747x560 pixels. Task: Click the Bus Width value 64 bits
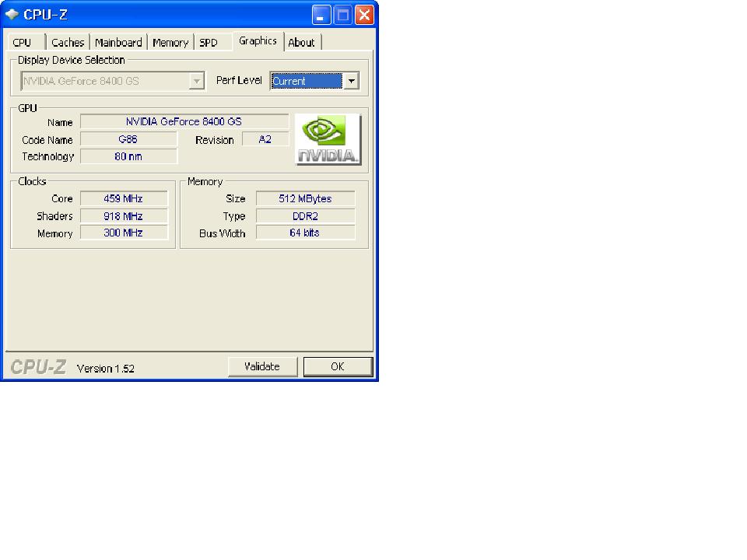tap(305, 233)
